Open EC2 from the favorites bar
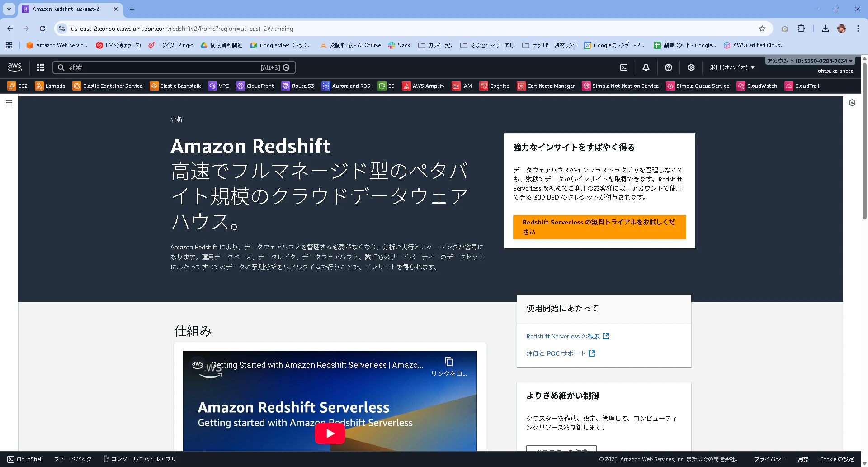This screenshot has height=467, width=868. (x=18, y=86)
